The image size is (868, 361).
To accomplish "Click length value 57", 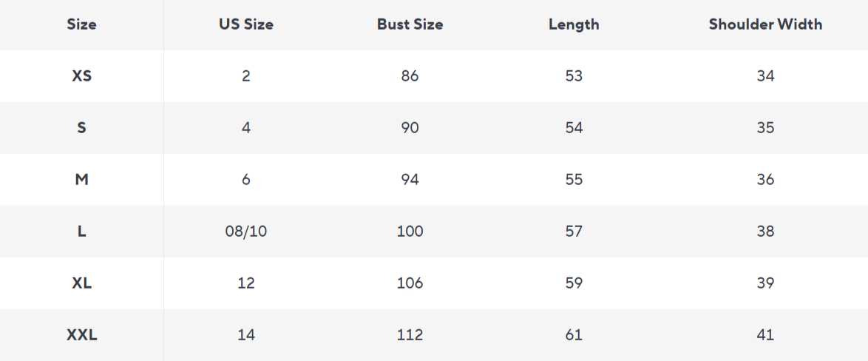I will coord(574,232).
